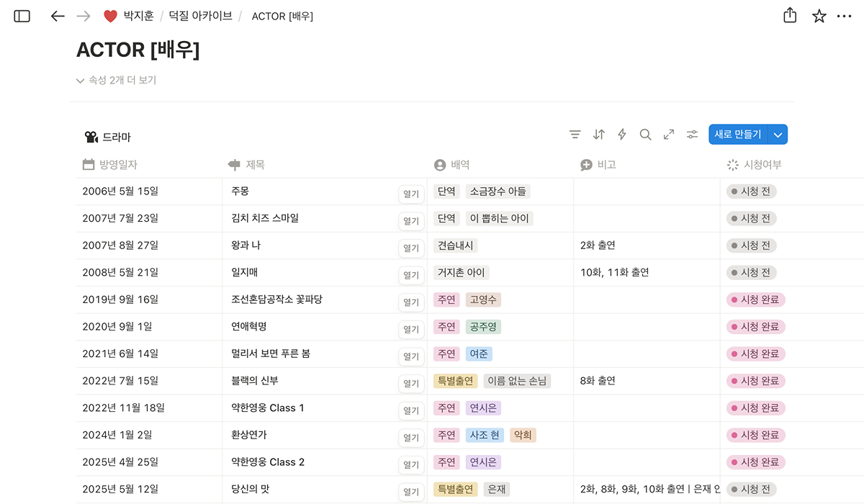864x504 pixels.
Task: Open 시청여부 column header menu
Action: coord(755,165)
